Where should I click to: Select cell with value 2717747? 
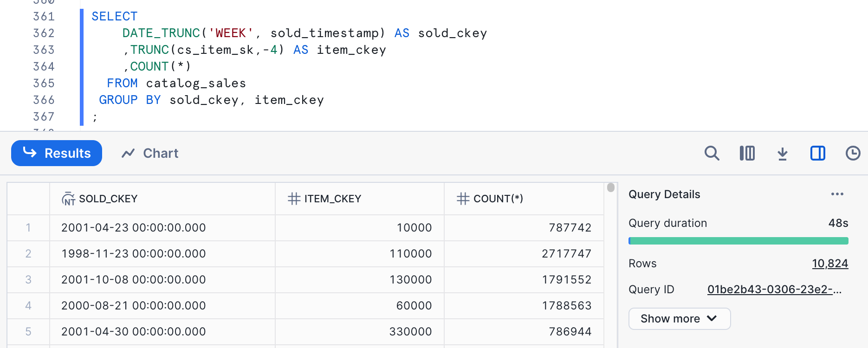click(566, 253)
